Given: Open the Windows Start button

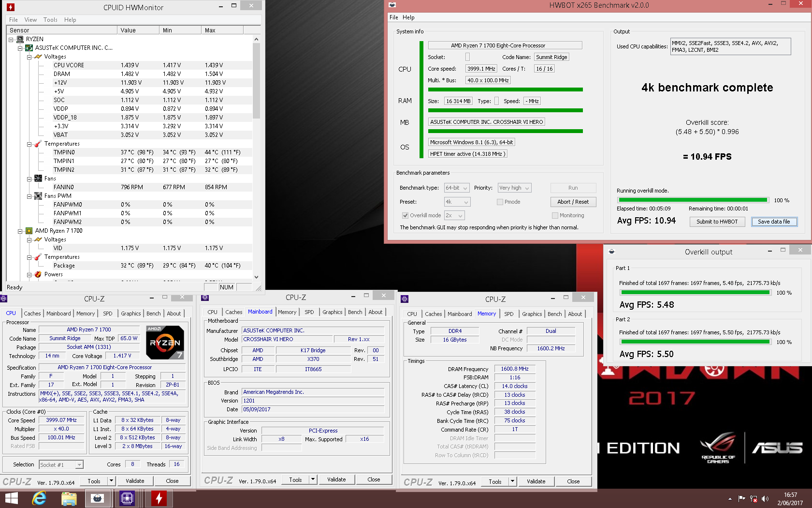Looking at the screenshot, I should click(x=11, y=498).
